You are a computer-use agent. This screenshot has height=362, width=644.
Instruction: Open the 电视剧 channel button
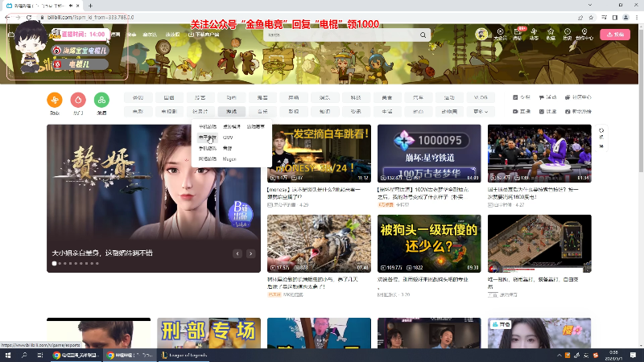pyautogui.click(x=169, y=111)
